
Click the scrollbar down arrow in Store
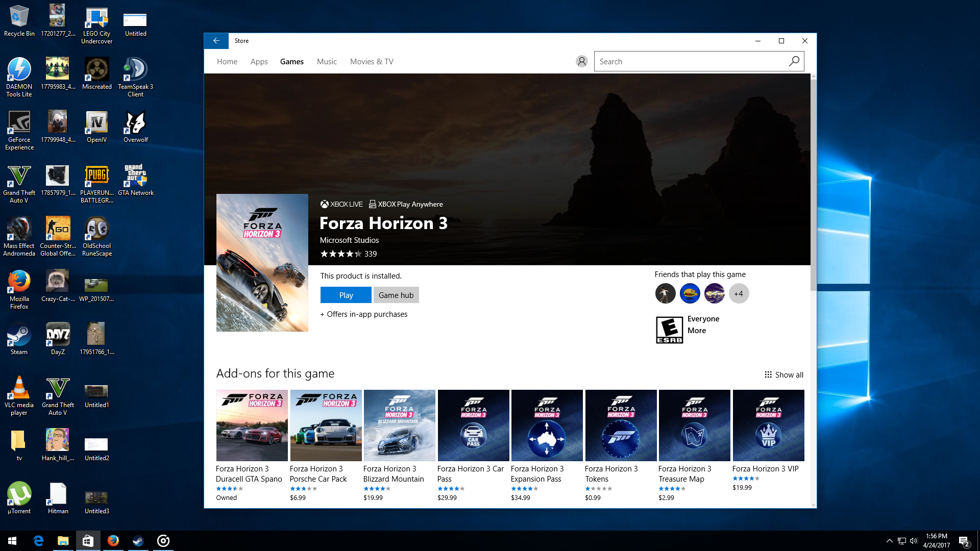[x=813, y=505]
